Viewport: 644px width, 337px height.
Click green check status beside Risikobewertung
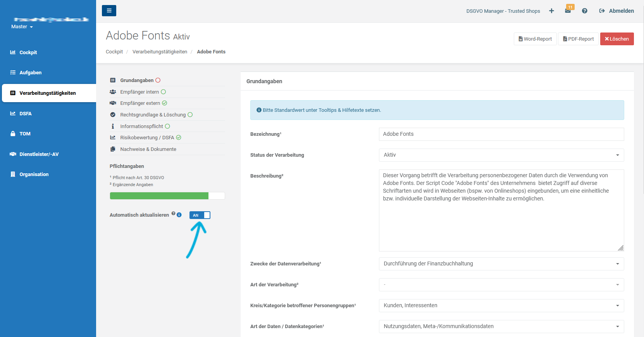click(179, 137)
